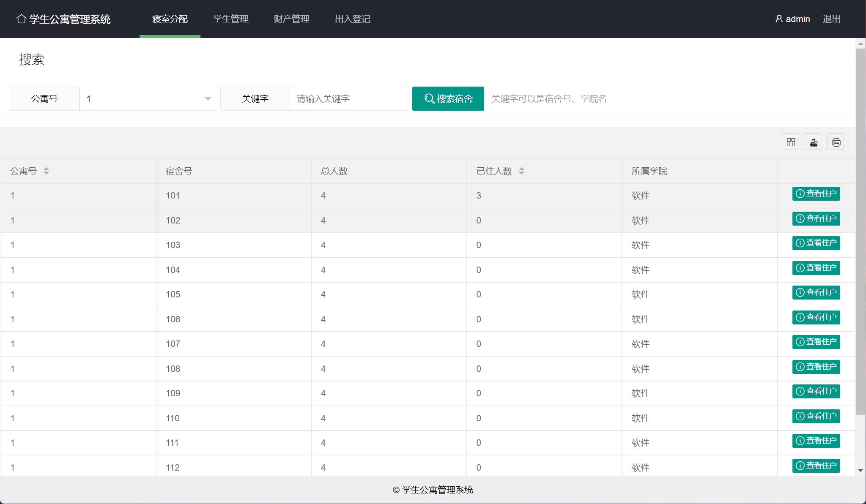
Task: Open the 财产管理 menu item
Action: 291,19
